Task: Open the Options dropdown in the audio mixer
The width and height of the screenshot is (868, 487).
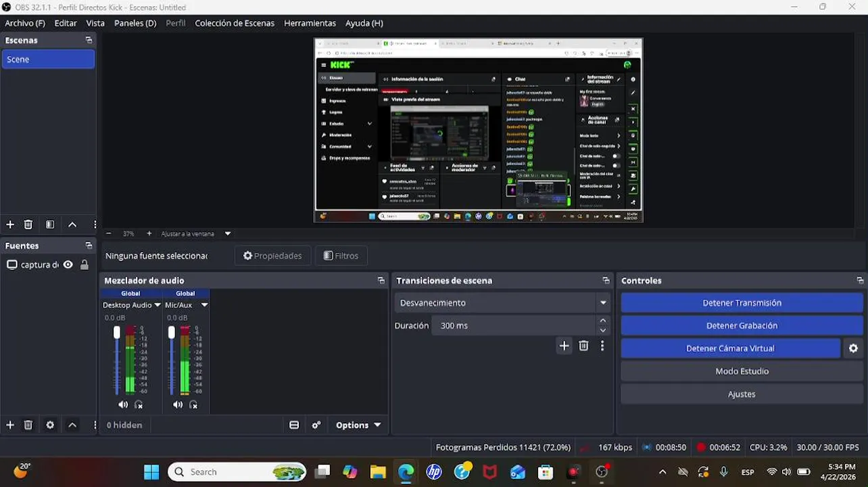Action: click(x=358, y=425)
